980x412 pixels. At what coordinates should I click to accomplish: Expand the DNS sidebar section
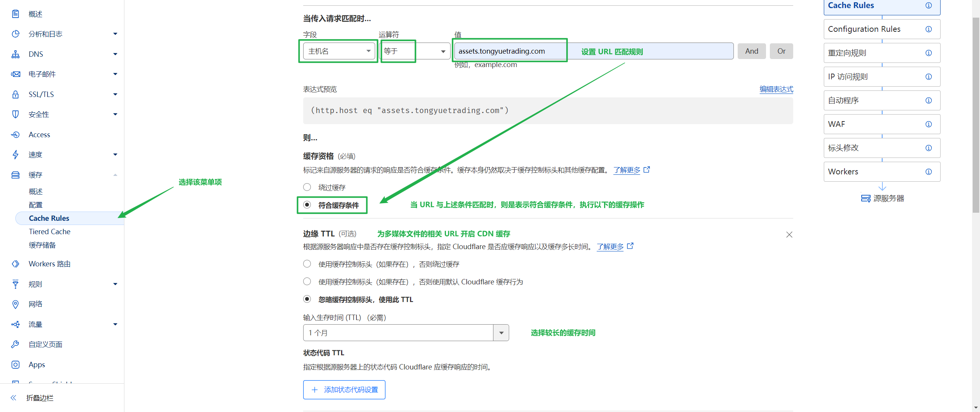tap(115, 54)
